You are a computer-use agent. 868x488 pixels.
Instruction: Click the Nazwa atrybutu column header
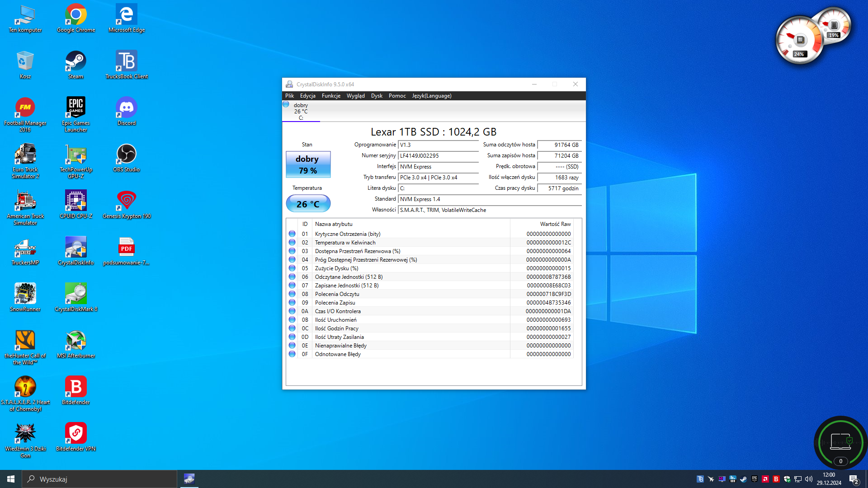pyautogui.click(x=411, y=224)
